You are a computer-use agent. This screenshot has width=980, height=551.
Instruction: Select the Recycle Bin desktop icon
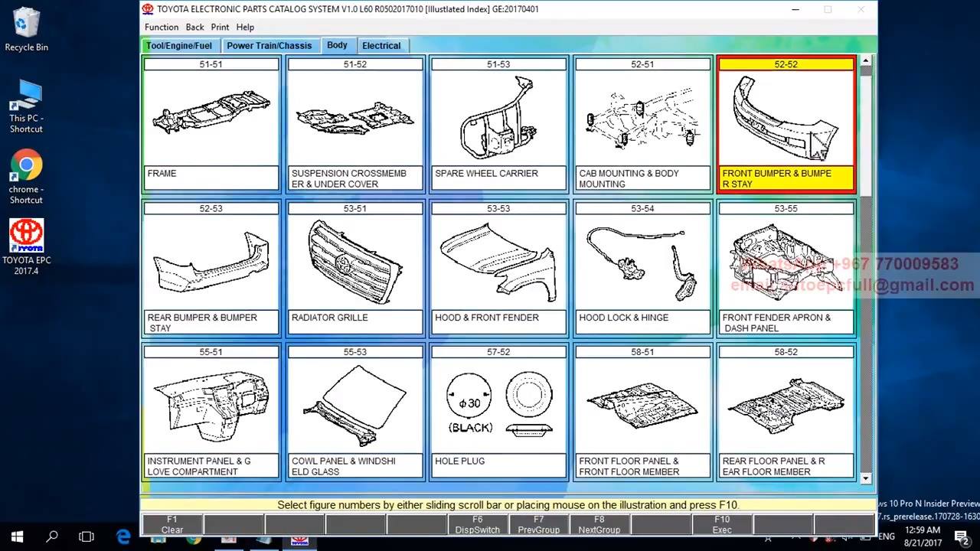tap(27, 29)
